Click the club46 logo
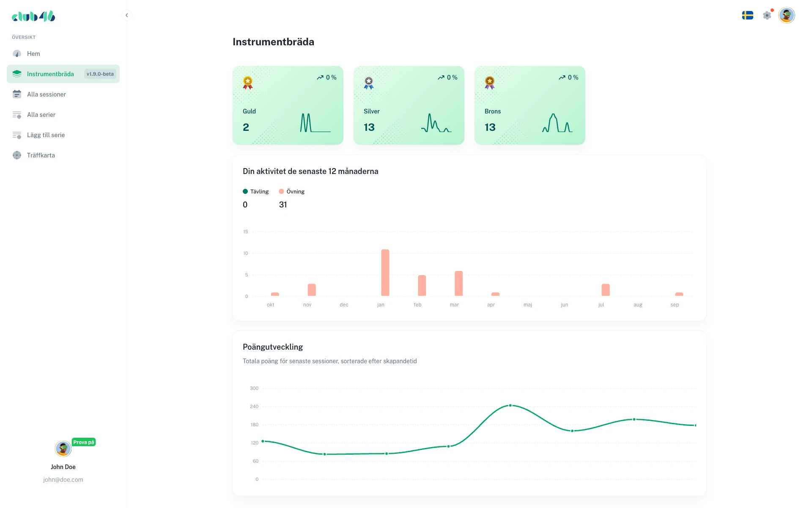 [33, 16]
